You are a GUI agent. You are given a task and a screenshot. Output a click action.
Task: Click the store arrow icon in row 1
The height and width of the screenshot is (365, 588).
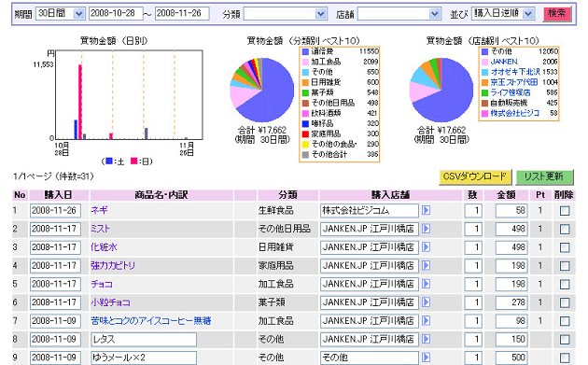coord(426,210)
